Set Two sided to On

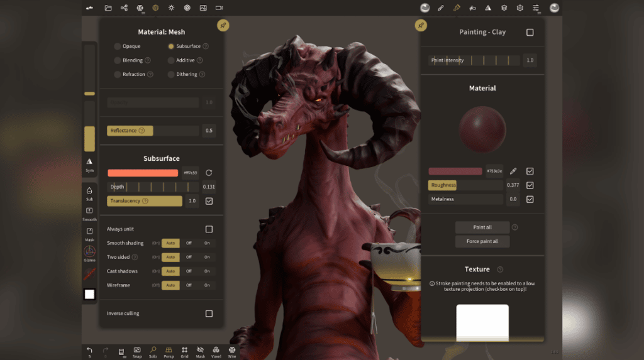point(207,257)
